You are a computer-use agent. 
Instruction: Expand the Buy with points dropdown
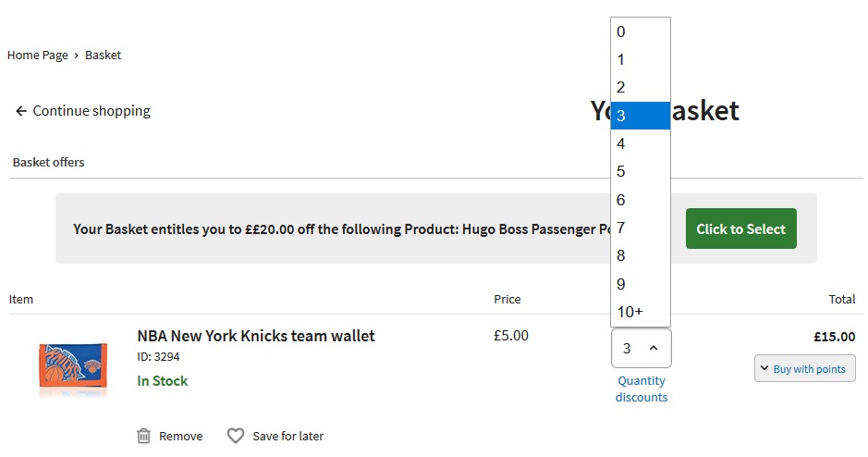(x=805, y=368)
